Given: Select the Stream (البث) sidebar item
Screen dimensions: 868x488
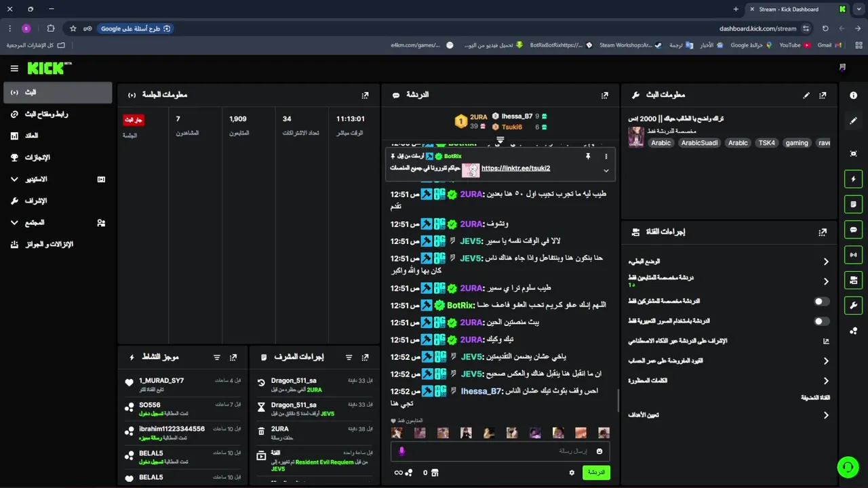Looking at the screenshot, I should (x=58, y=92).
